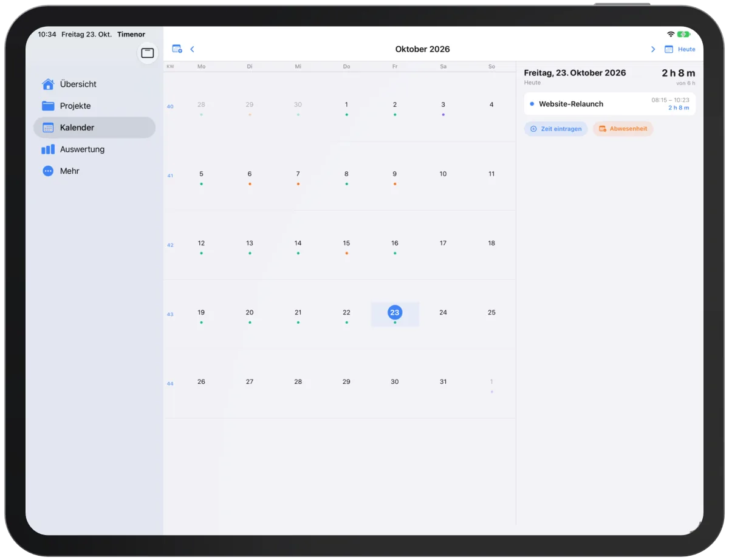
Task: Open Mehr via the ellipsis icon
Action: tap(48, 171)
